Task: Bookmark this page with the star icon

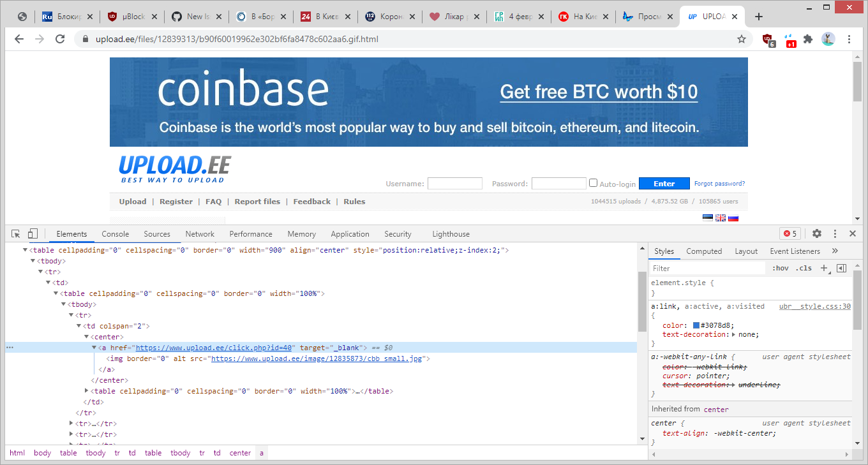Action: coord(741,39)
